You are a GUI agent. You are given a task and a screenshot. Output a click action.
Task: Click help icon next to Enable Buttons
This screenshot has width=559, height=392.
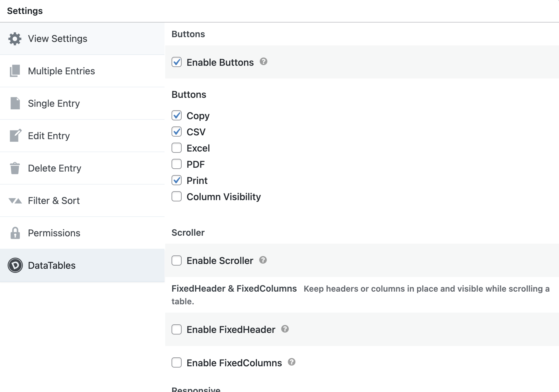coord(263,62)
